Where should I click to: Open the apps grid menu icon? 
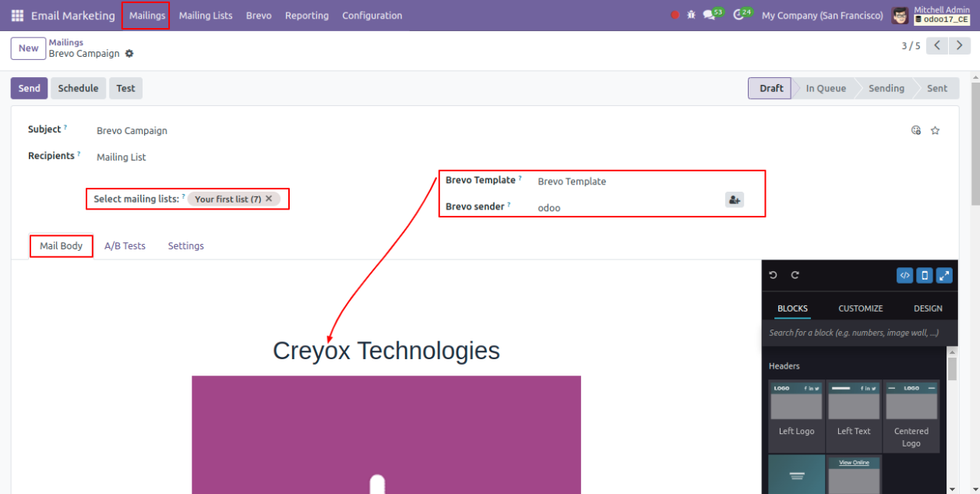(17, 16)
